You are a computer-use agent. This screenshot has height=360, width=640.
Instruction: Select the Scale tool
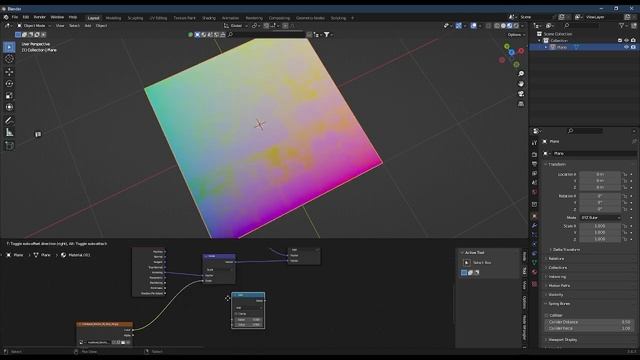tap(9, 96)
